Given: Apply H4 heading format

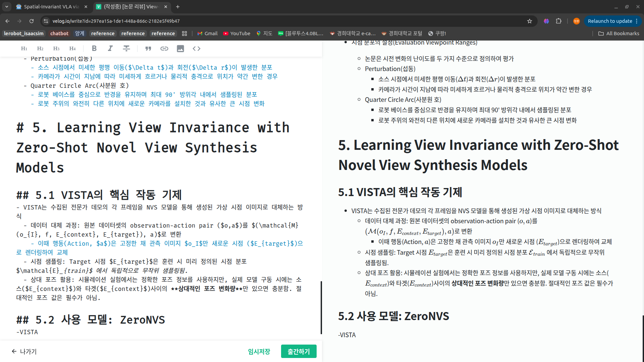Looking at the screenshot, I should click(72, 49).
